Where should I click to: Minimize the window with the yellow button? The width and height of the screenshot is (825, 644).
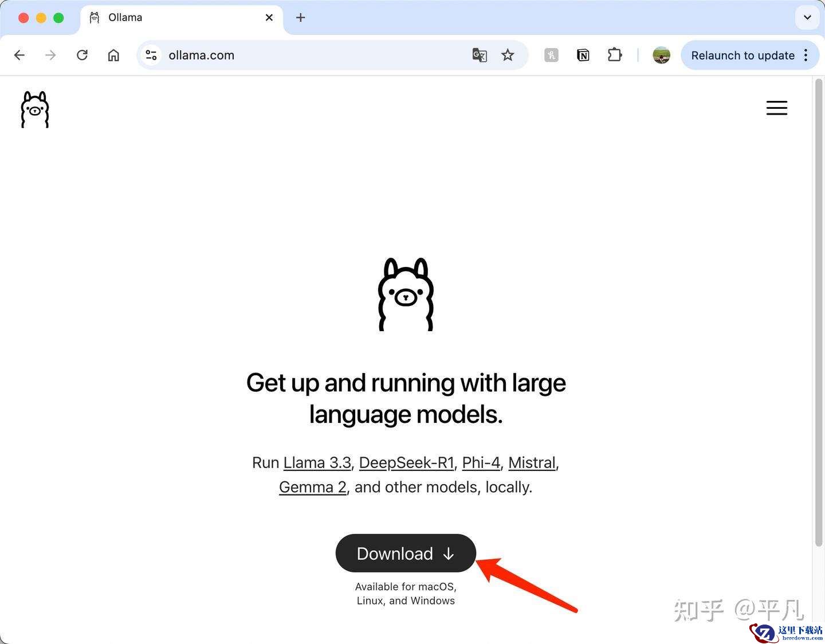[41, 18]
